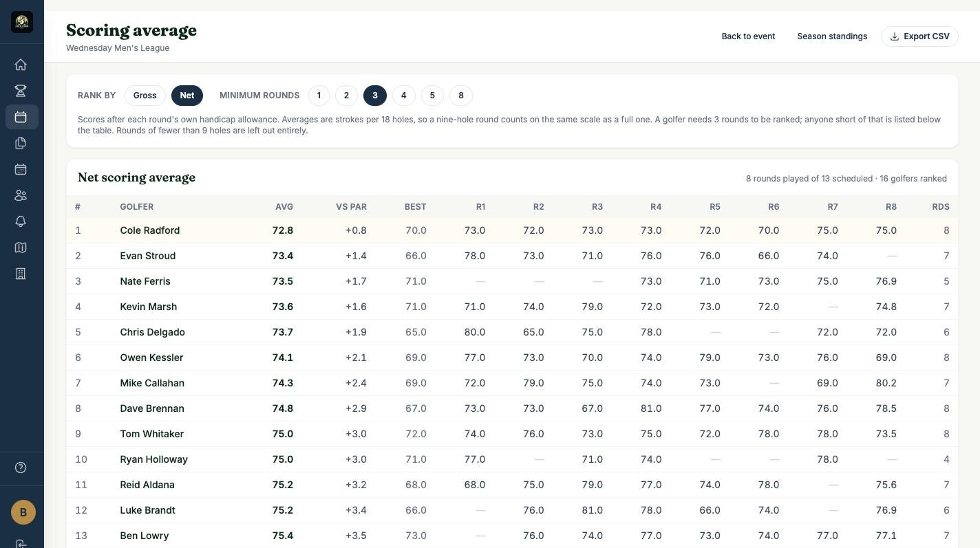This screenshot has height=548, width=980.
Task: Set minimum rounds to 2
Action: [x=346, y=96]
